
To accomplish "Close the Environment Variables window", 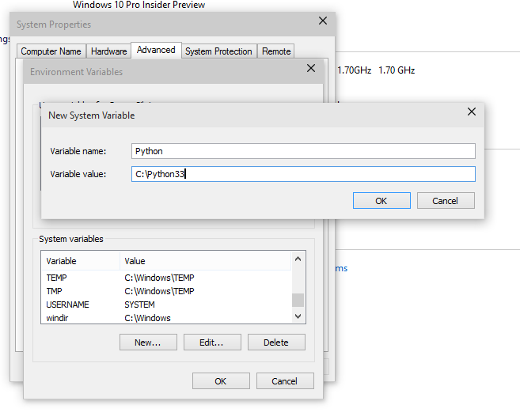I will (311, 68).
